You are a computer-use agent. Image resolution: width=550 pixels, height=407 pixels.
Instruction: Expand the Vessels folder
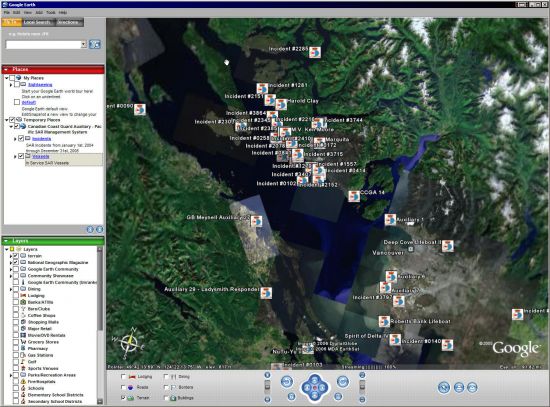point(15,156)
